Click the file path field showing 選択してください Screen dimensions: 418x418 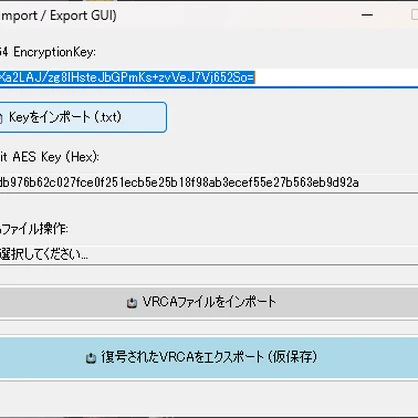click(x=209, y=255)
